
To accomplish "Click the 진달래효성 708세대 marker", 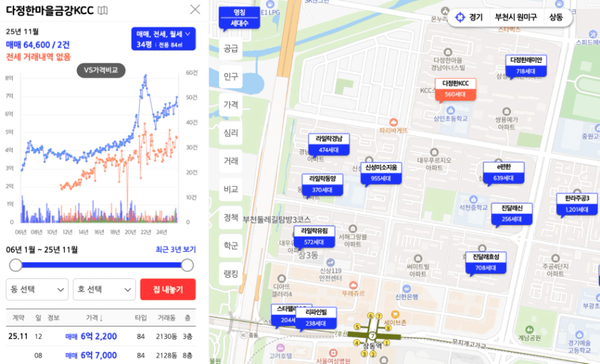I will tap(486, 263).
